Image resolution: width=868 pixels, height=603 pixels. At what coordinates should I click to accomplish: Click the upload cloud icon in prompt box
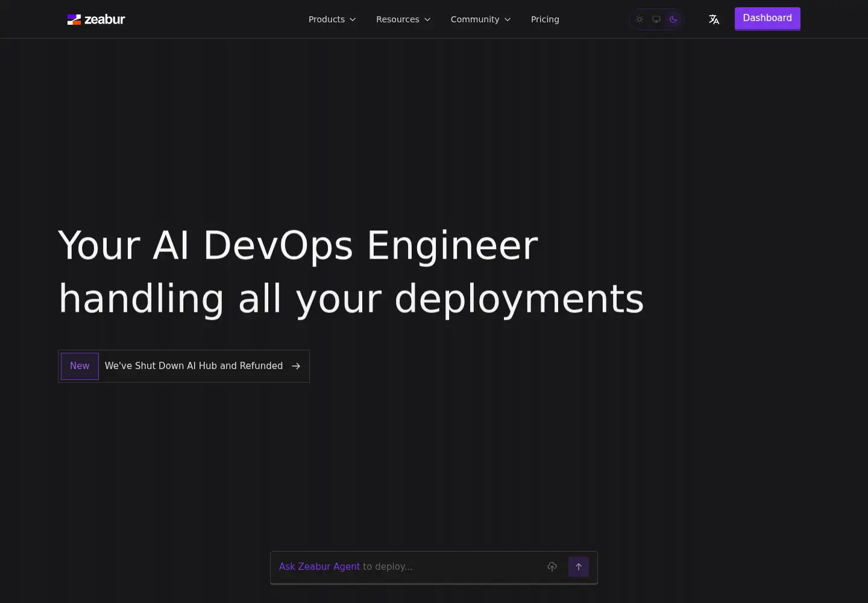coord(552,567)
